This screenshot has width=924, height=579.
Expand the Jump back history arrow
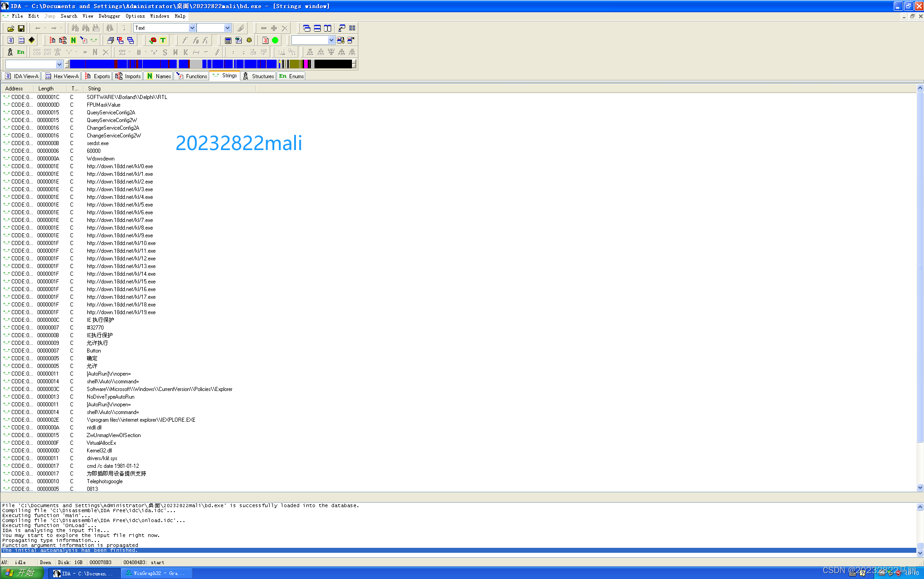(x=45, y=28)
